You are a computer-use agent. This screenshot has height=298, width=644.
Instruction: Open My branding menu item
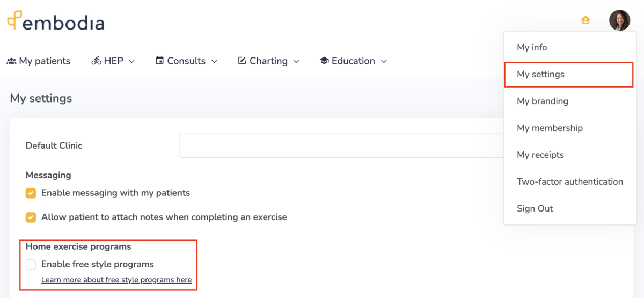tap(542, 101)
